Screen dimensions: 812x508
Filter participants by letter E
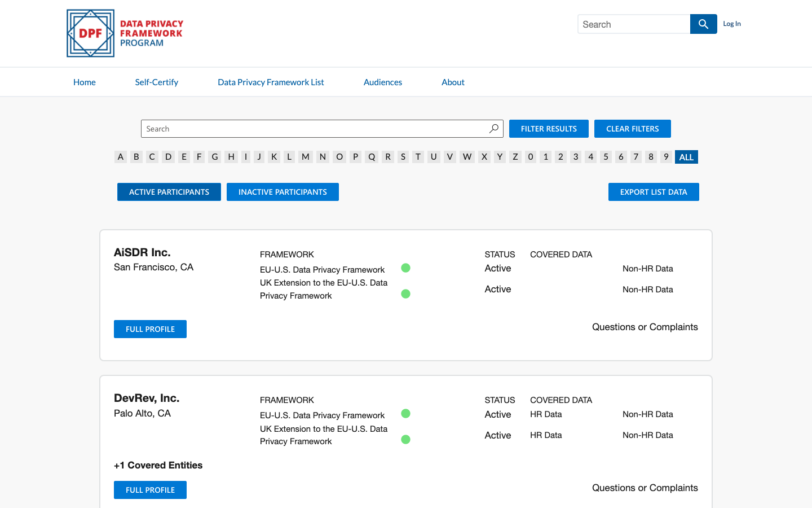184,157
